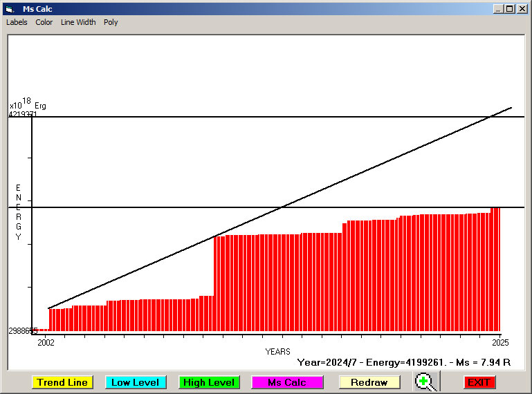The image size is (532, 394).
Task: Click the Ms Calc window title icon
Action: point(10,9)
